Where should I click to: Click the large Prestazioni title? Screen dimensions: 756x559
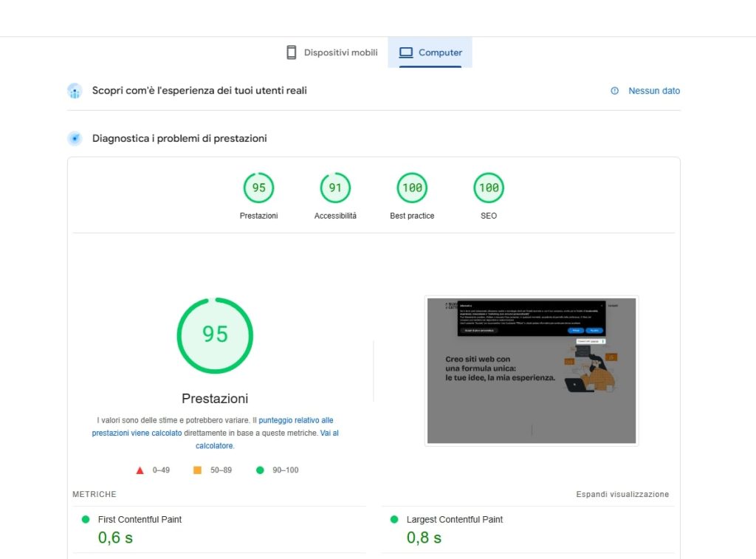tap(215, 399)
